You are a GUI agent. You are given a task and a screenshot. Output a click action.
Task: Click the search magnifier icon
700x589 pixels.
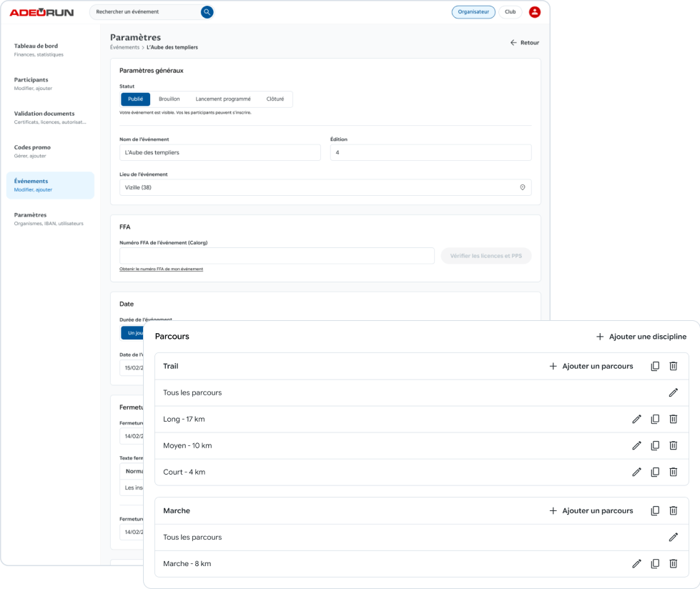(207, 12)
